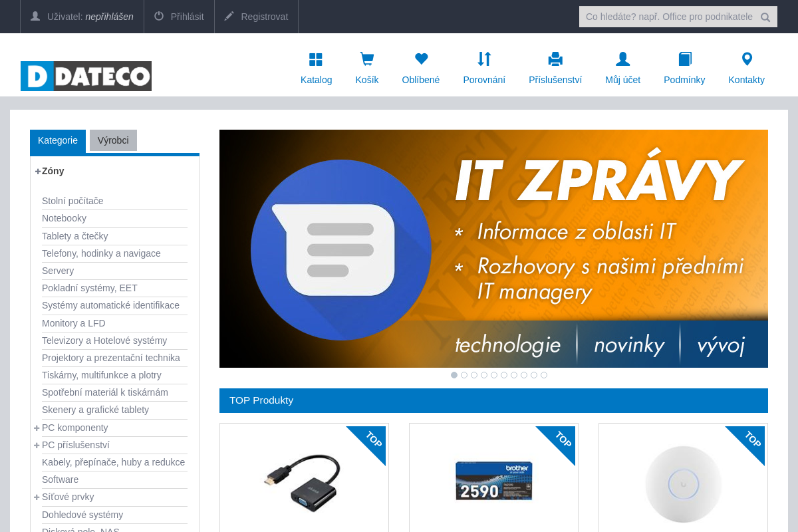Select the third carousel slide dot

[x=474, y=375]
